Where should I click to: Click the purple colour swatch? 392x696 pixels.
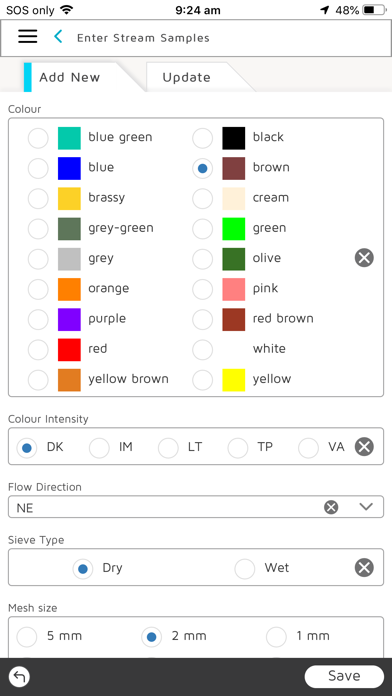coord(69,319)
